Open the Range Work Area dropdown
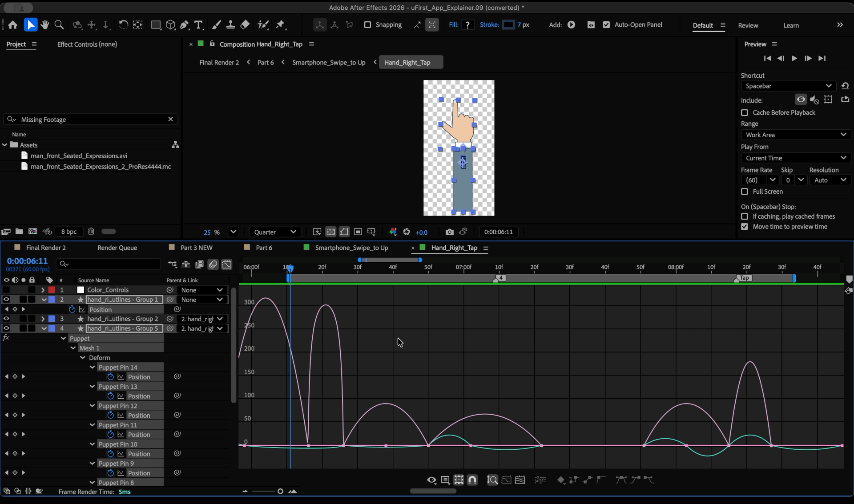Viewport: 854px width, 504px height. point(795,135)
